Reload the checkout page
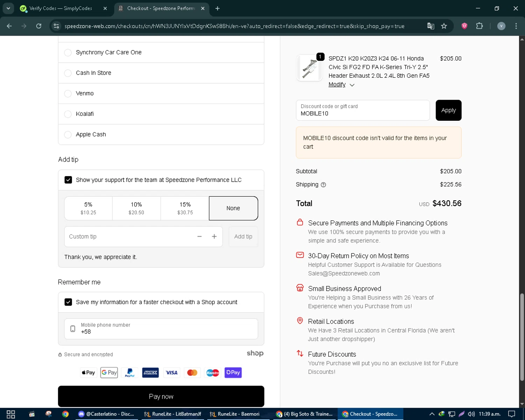 pyautogui.click(x=39, y=26)
